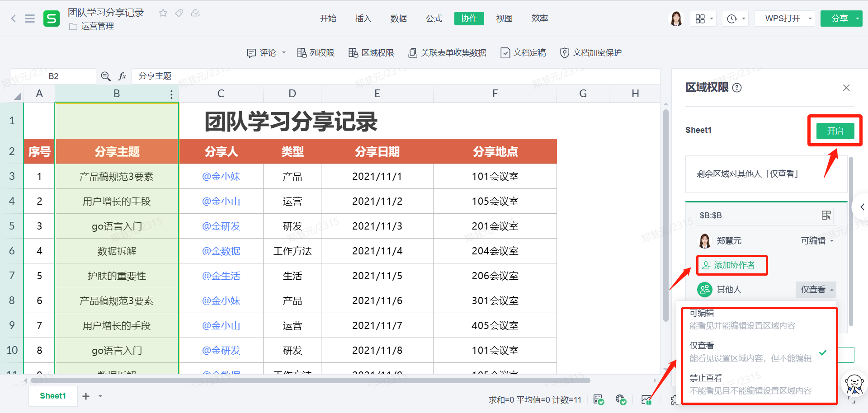
Task: Click the formula bar showing 分享主题
Action: 396,76
